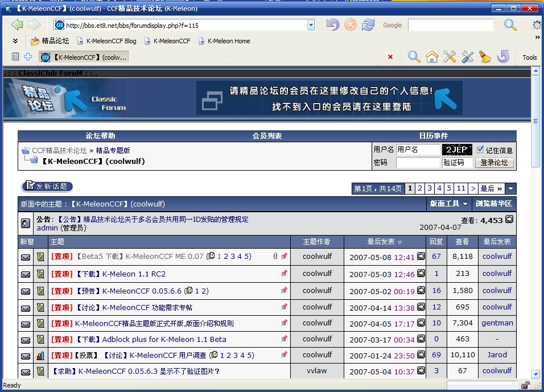Go back with the green back arrow

pos(17,24)
